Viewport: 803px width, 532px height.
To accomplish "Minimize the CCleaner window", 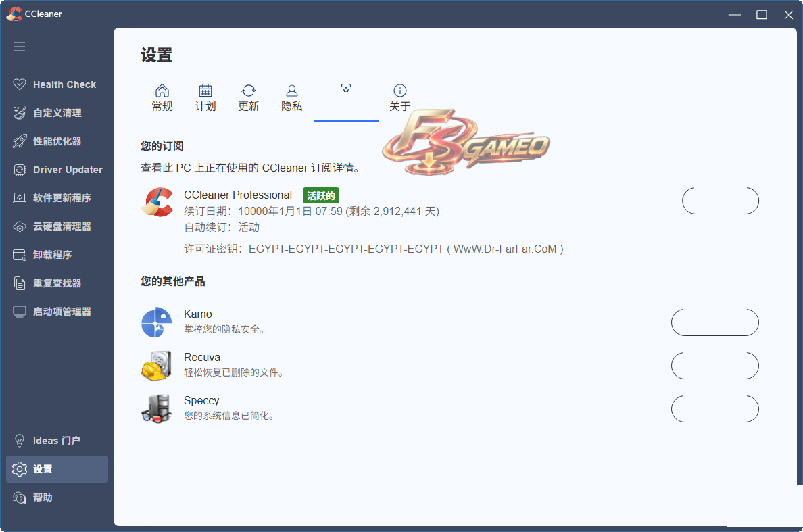I will 735,15.
